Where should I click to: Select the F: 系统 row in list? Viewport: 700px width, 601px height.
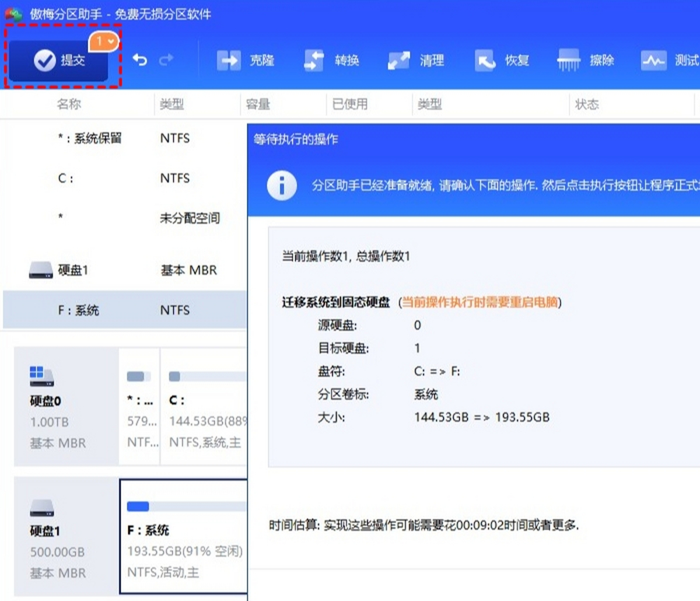click(125, 310)
